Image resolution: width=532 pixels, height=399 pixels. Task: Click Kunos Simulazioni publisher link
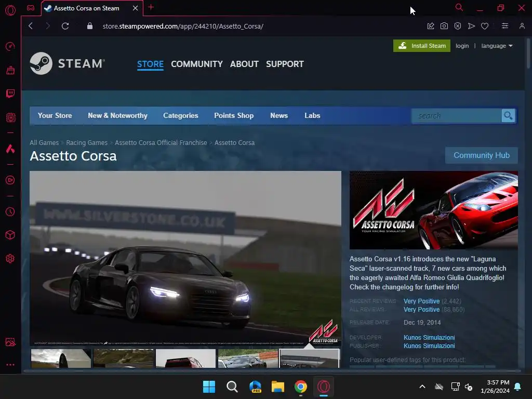tap(429, 345)
